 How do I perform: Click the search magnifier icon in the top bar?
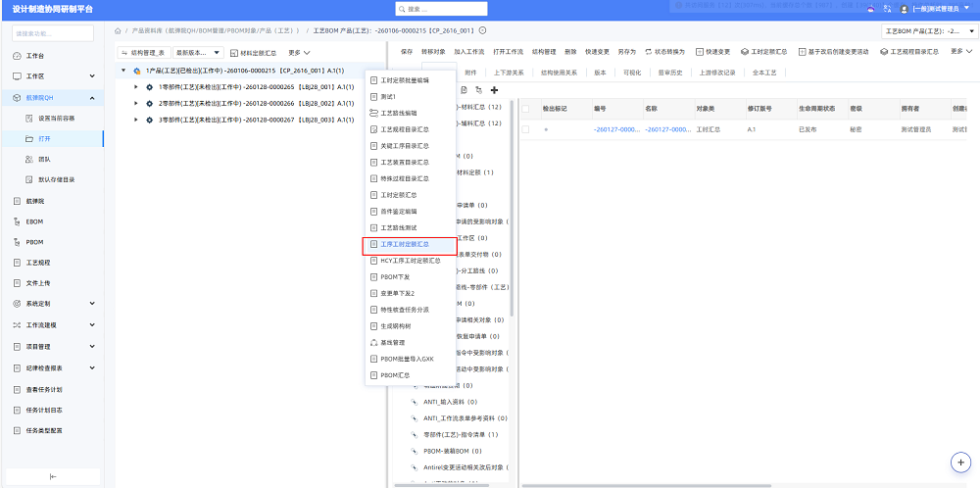point(402,10)
